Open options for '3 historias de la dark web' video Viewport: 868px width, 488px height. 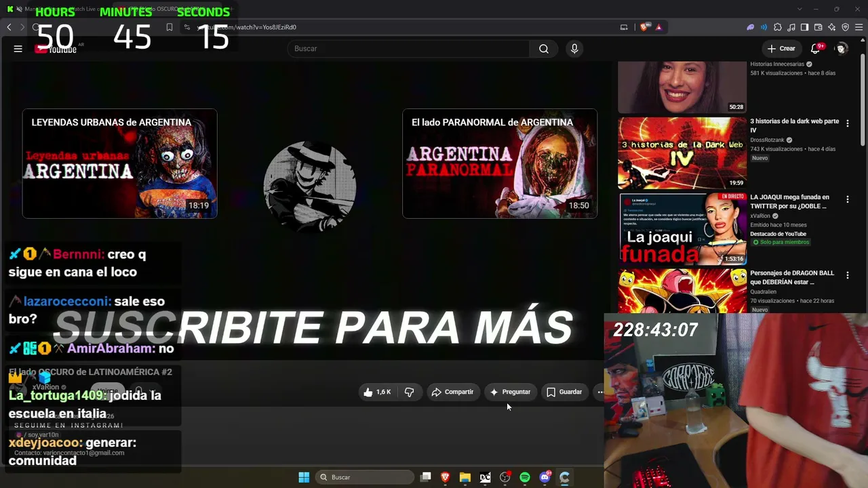point(848,123)
